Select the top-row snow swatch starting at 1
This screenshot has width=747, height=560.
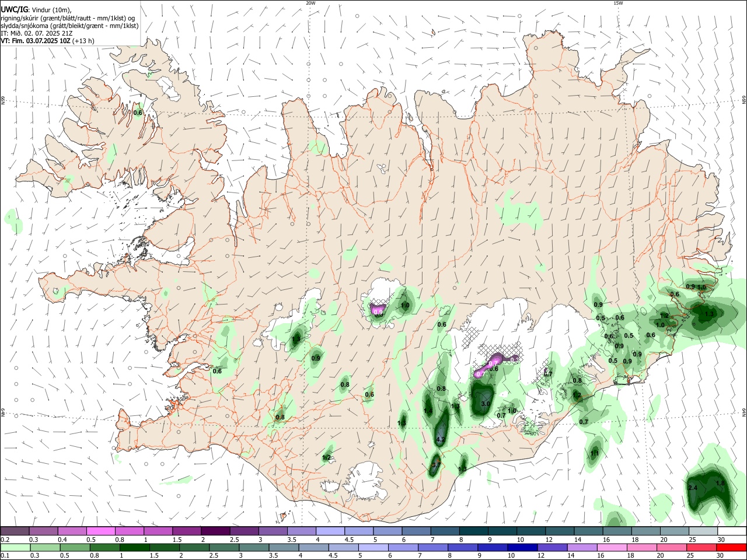click(x=158, y=531)
